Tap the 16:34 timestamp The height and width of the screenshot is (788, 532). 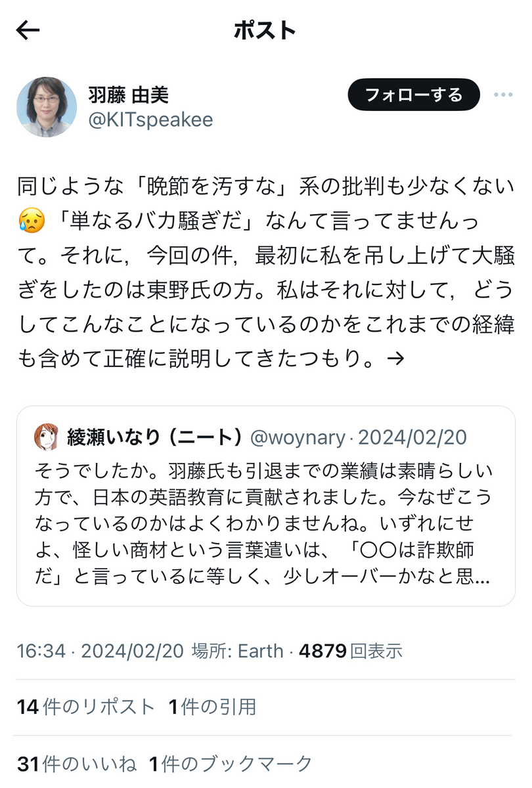(x=41, y=651)
